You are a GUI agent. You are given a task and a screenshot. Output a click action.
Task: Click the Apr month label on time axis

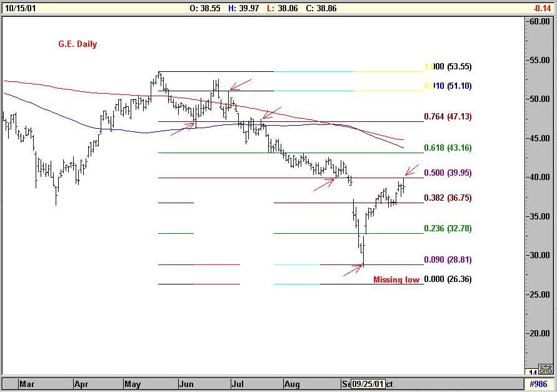click(81, 384)
